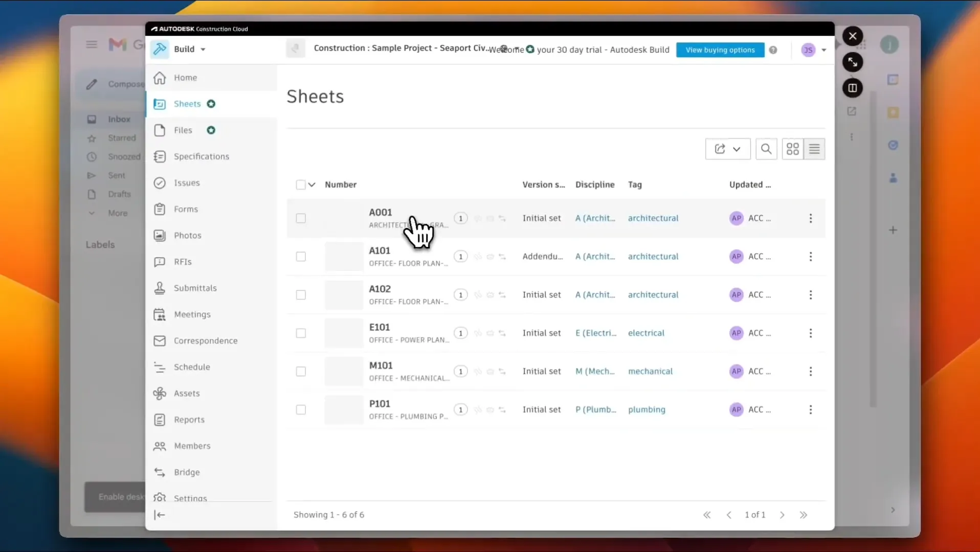Open the Photos section
This screenshot has height=552, width=980.
click(x=187, y=235)
